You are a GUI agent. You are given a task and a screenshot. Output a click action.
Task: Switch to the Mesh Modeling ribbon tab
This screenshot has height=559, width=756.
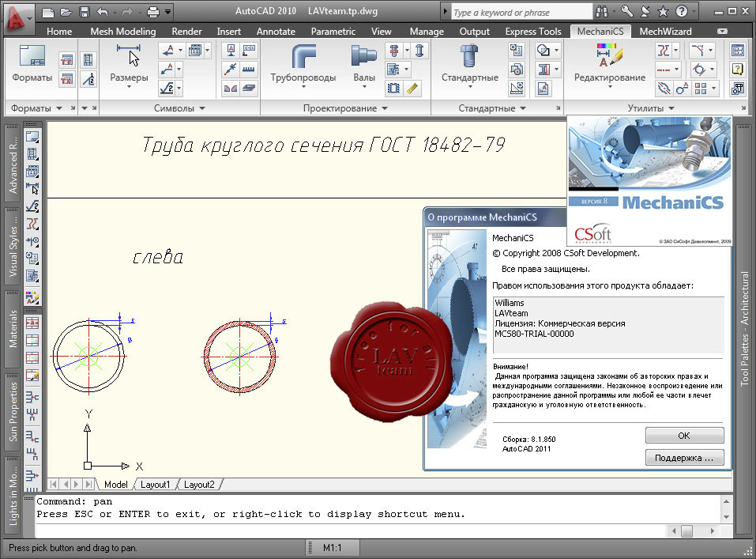tap(123, 32)
